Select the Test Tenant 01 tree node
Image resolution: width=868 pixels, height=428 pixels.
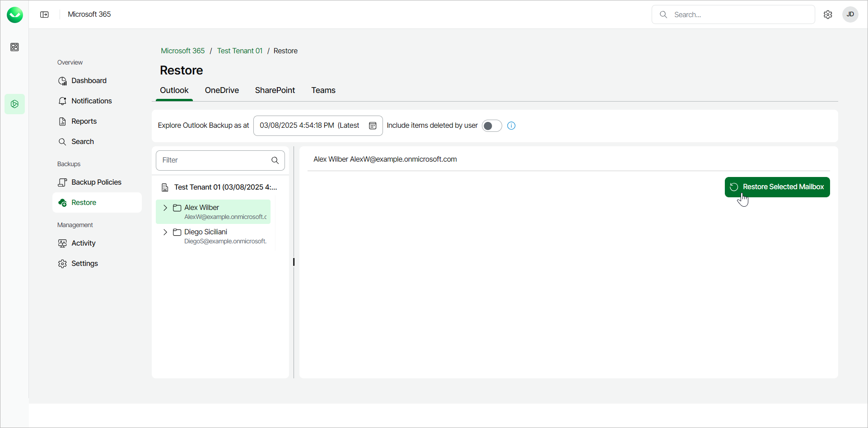coord(220,187)
